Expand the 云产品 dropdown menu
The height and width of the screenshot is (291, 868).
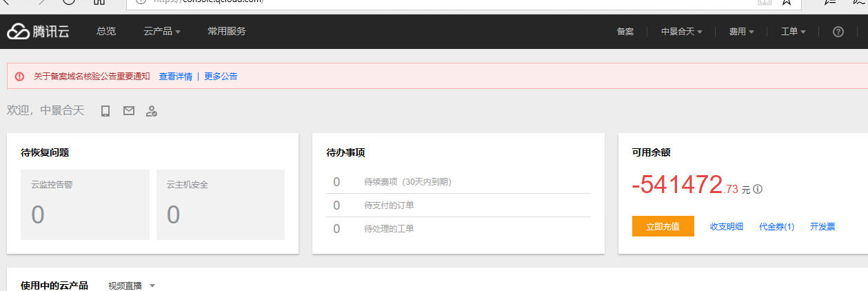point(161,32)
